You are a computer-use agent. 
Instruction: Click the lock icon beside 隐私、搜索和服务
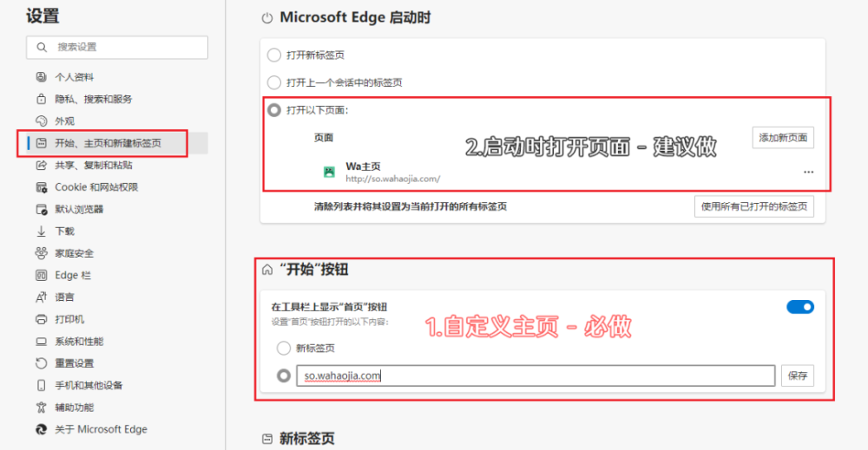[41, 99]
